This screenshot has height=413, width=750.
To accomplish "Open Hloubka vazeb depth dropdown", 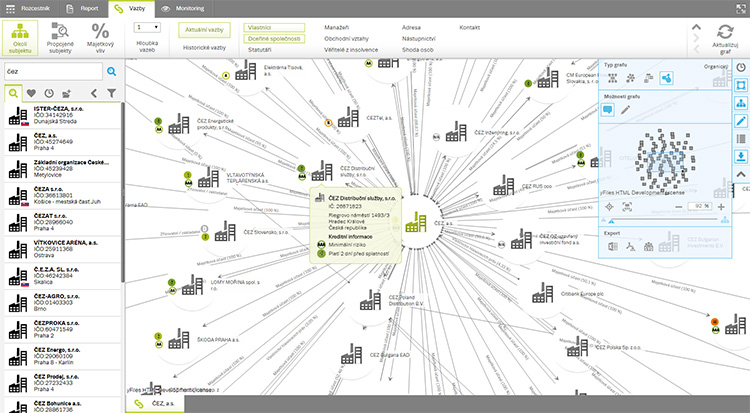I will click(147, 28).
